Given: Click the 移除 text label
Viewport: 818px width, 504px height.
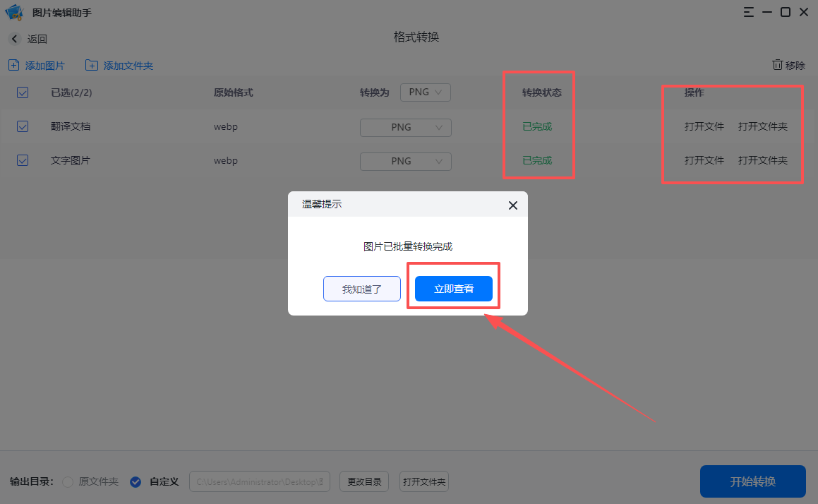Looking at the screenshot, I should (x=795, y=65).
